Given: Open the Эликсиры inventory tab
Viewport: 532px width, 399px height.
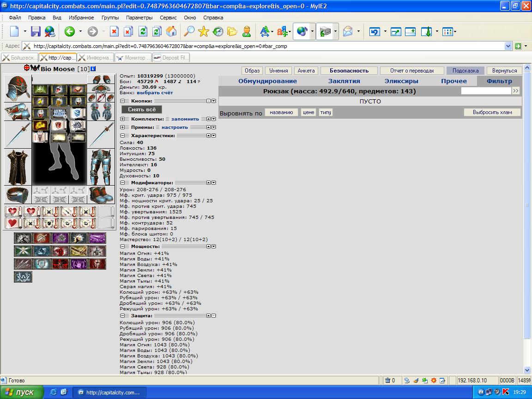Looking at the screenshot, I should 401,81.
